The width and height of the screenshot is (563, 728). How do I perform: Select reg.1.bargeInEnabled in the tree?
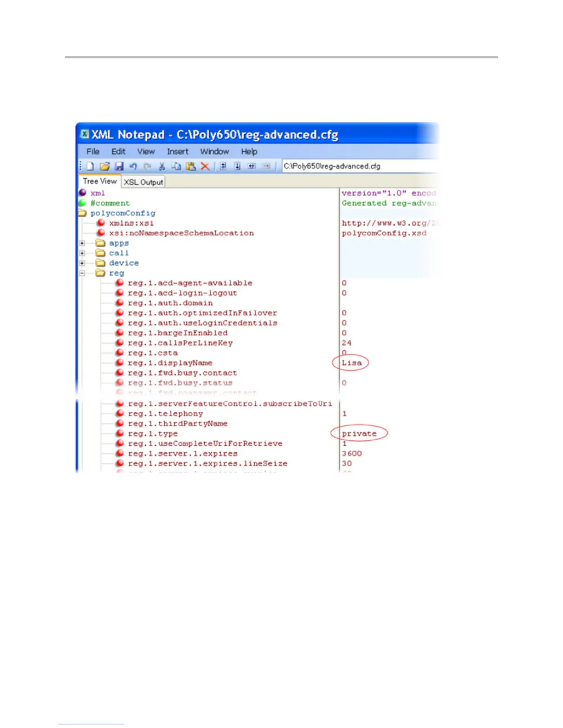(178, 333)
